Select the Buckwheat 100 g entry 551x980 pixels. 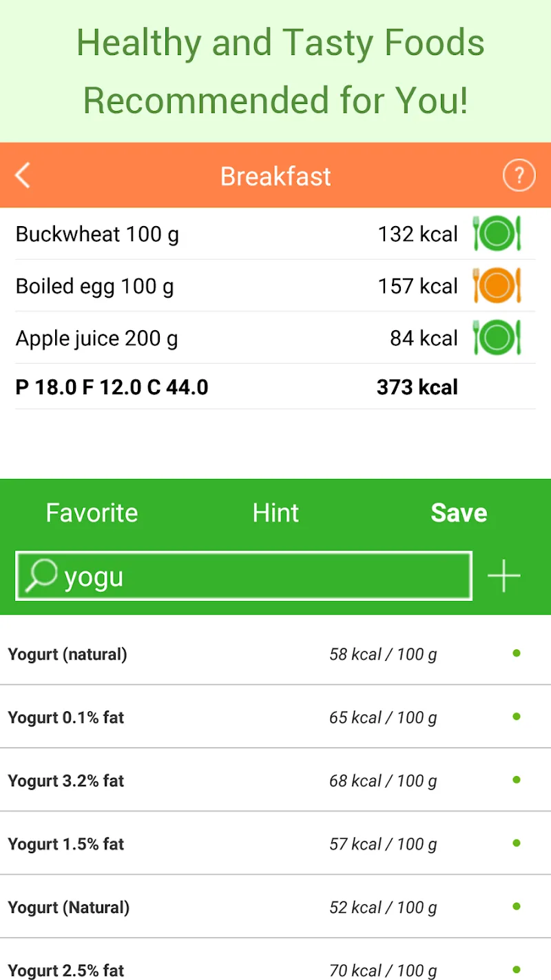[97, 234]
